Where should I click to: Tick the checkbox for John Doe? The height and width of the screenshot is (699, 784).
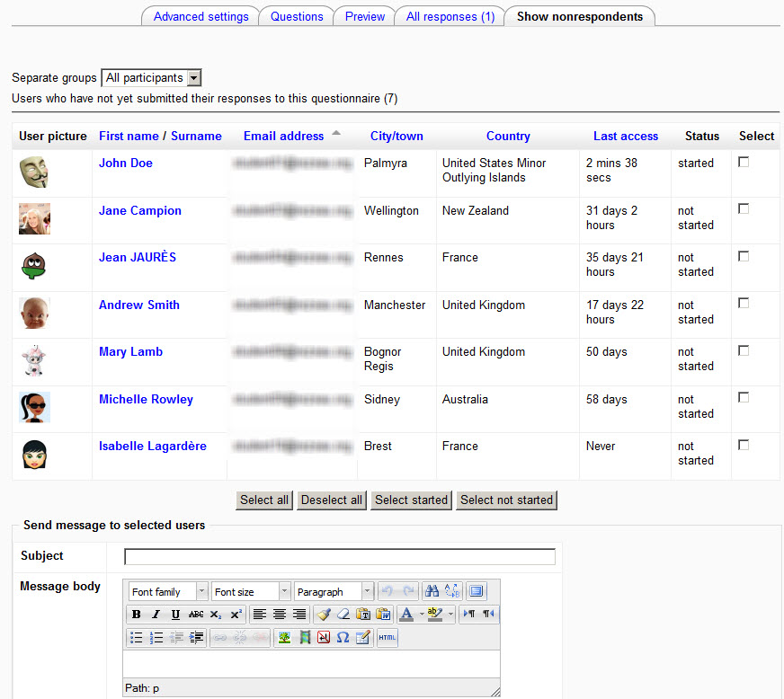point(744,163)
